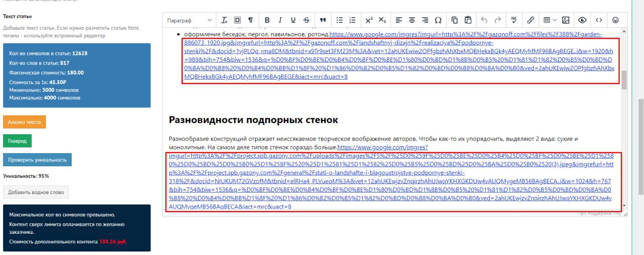Click bullet text оформление беседок, пергол

click(x=257, y=34)
